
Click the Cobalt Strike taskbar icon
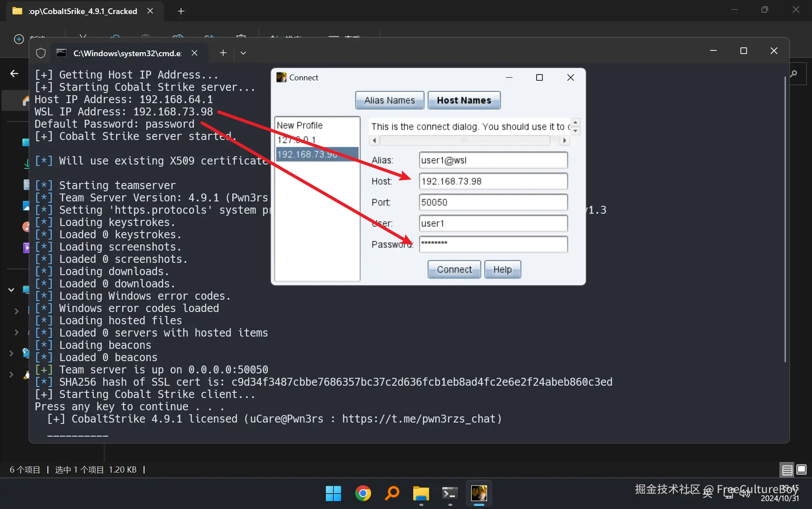pos(479,493)
